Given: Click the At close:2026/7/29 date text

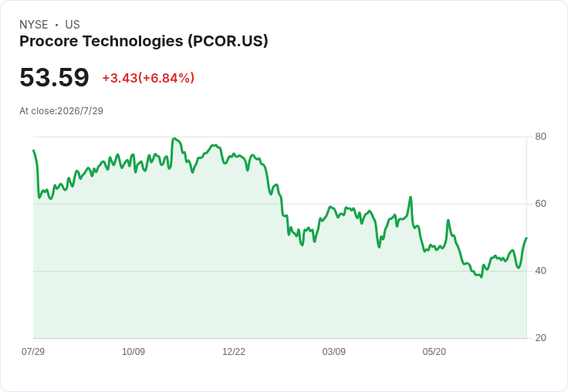Looking at the screenshot, I should point(61,111).
